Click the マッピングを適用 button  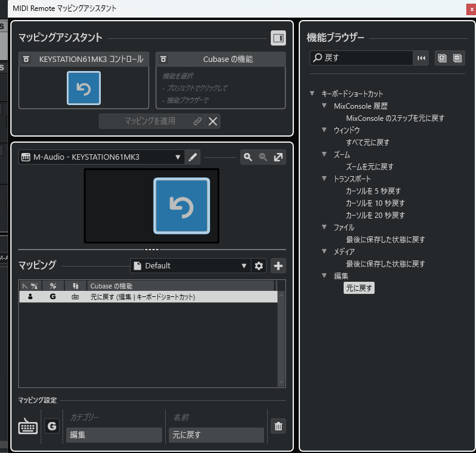(152, 121)
